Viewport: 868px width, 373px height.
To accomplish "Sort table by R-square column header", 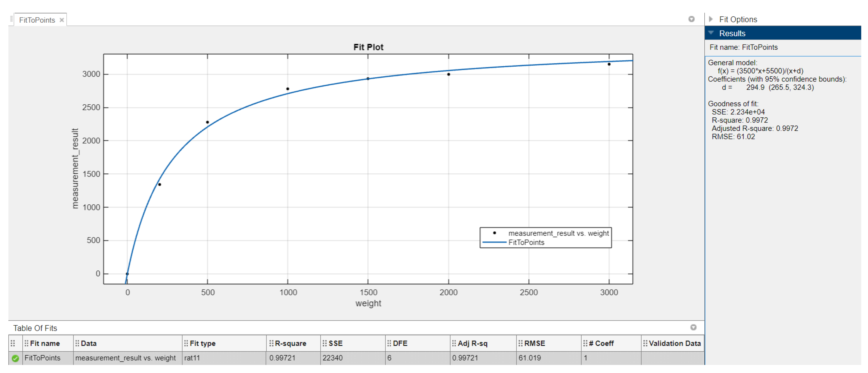I will coord(291,343).
